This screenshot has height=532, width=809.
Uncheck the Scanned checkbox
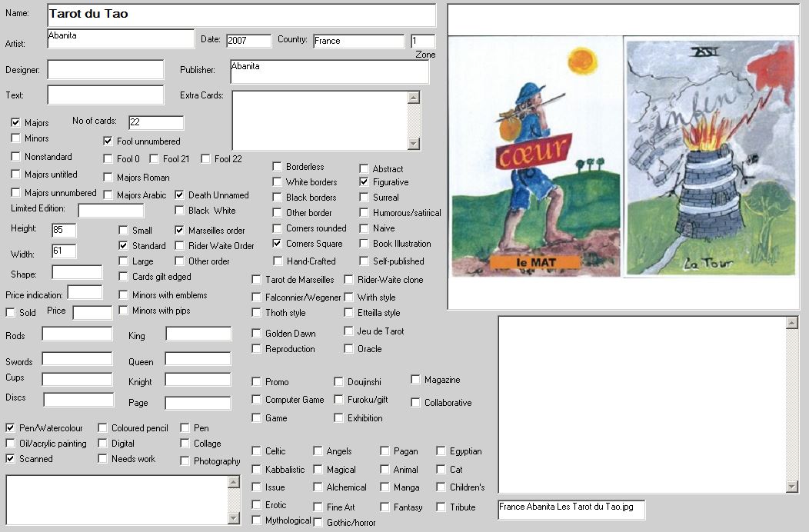click(11, 459)
